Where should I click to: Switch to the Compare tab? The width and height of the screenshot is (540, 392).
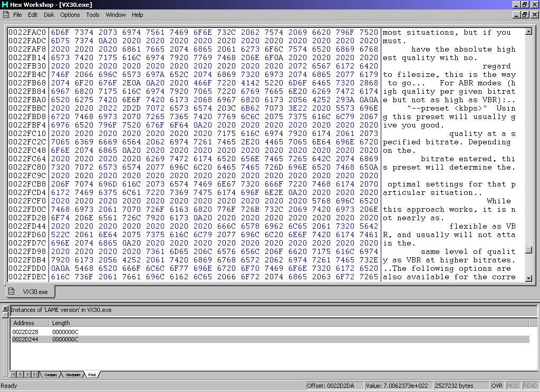[x=51, y=375]
